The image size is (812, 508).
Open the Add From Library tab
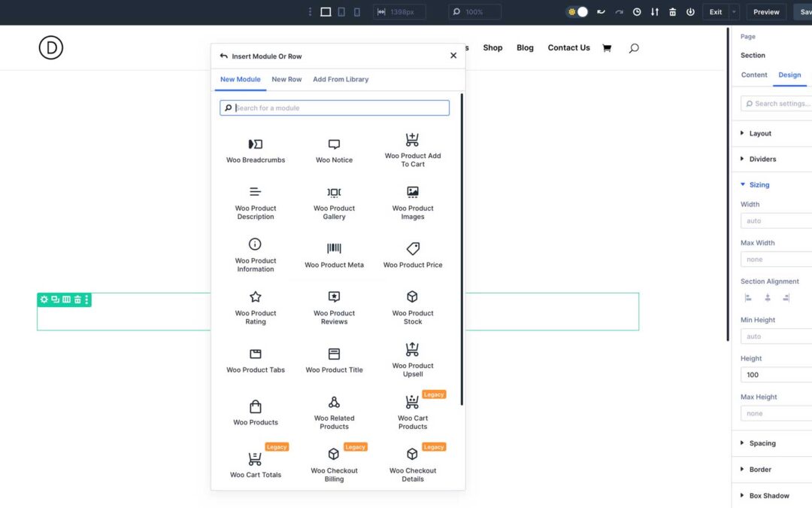[341, 79]
